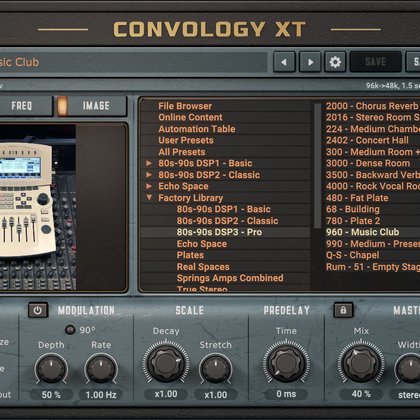The width and height of the screenshot is (420, 420).
Task: Click the SAVE button
Action: click(375, 62)
